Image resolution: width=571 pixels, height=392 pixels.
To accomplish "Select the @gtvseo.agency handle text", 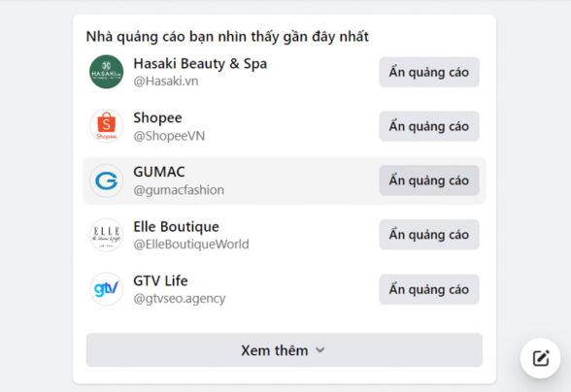I will [180, 299].
